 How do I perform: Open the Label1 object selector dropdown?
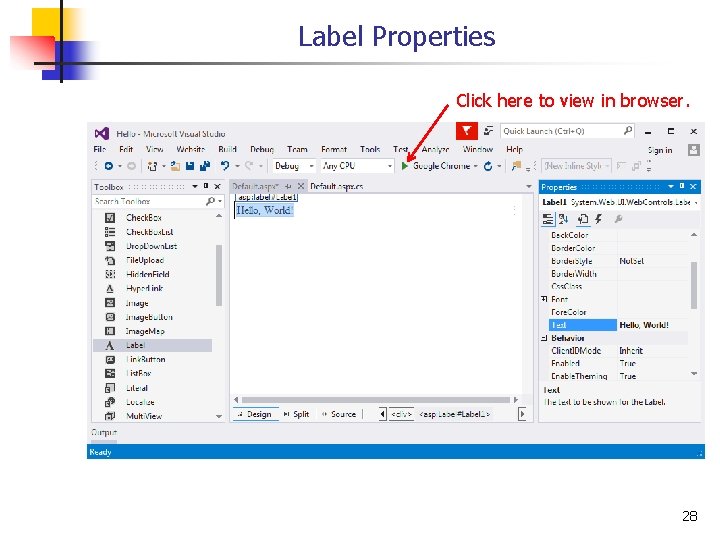(x=697, y=202)
